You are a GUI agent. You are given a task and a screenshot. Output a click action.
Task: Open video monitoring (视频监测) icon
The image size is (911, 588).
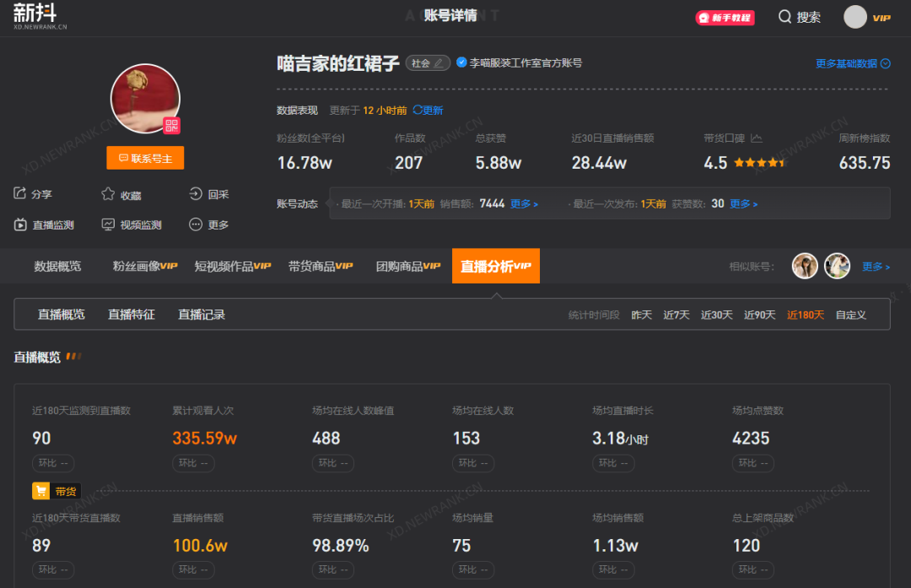[108, 224]
